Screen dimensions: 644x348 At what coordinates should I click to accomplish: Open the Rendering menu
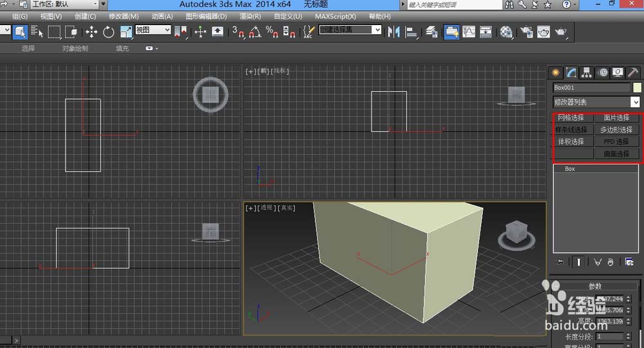click(x=250, y=17)
